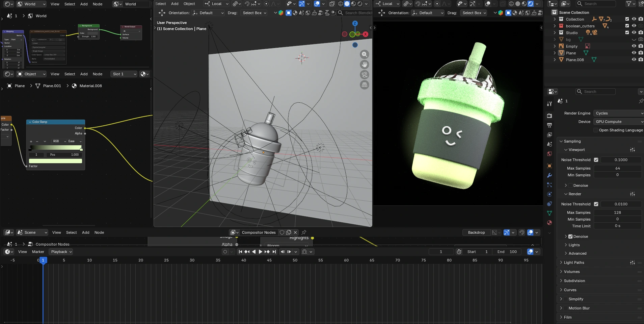Open the View menu in World node editor
The height and width of the screenshot is (324, 644).
tap(55, 4)
